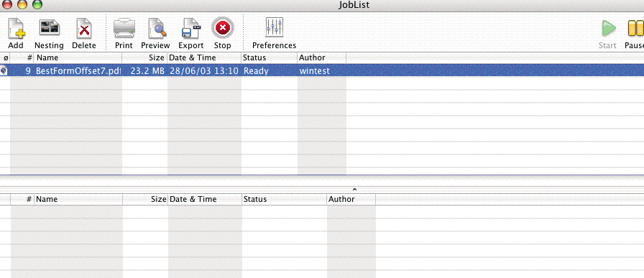The height and width of the screenshot is (278, 644).
Task: Sort upper list by Name column
Action: coord(78,57)
